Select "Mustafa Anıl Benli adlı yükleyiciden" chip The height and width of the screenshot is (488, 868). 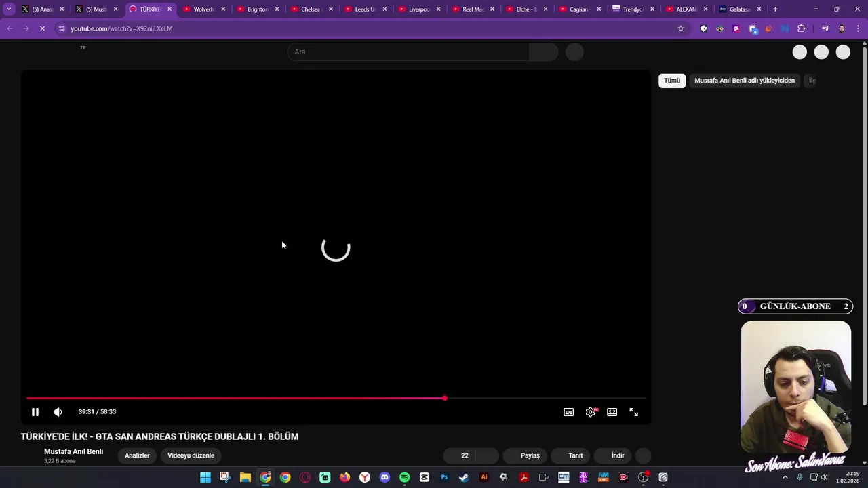745,80
